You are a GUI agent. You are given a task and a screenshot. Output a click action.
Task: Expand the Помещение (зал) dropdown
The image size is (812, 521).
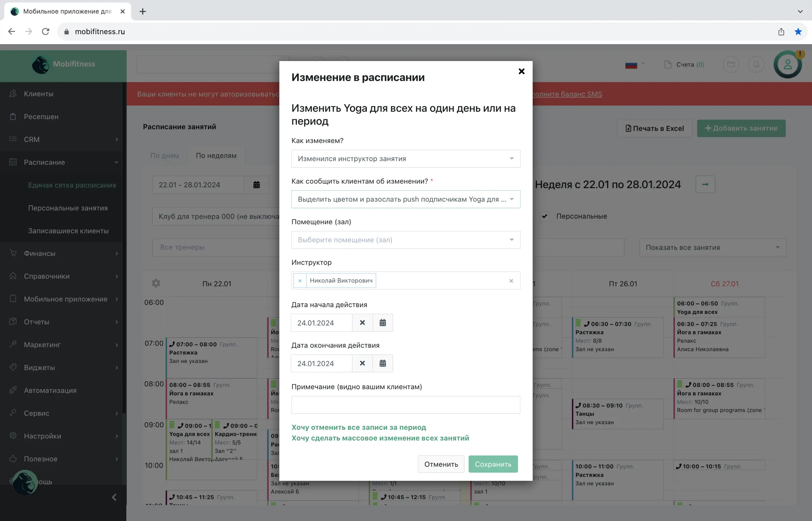click(x=405, y=240)
